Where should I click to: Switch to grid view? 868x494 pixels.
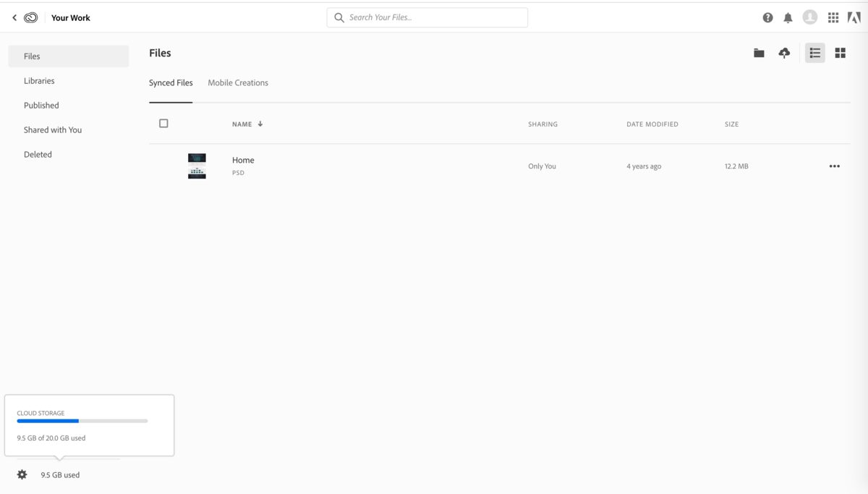coord(840,53)
